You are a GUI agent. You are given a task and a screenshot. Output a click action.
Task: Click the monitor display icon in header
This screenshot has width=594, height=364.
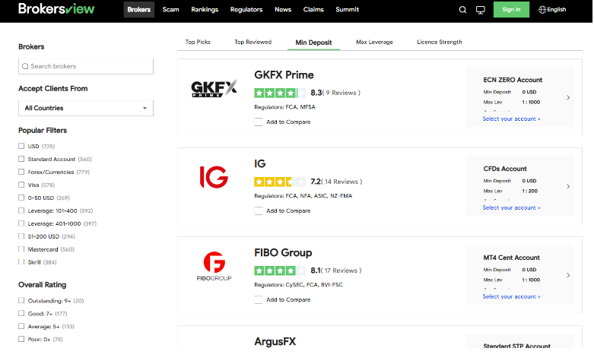pyautogui.click(x=481, y=9)
